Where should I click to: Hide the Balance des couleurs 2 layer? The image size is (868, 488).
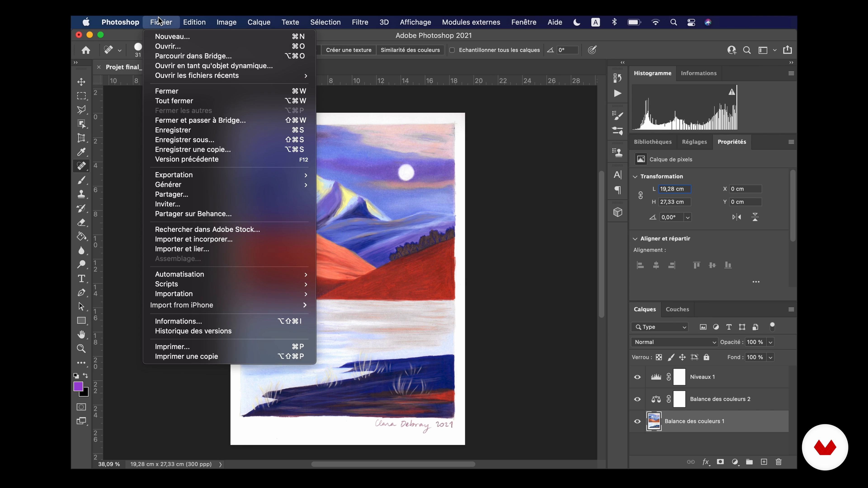coord(637,399)
